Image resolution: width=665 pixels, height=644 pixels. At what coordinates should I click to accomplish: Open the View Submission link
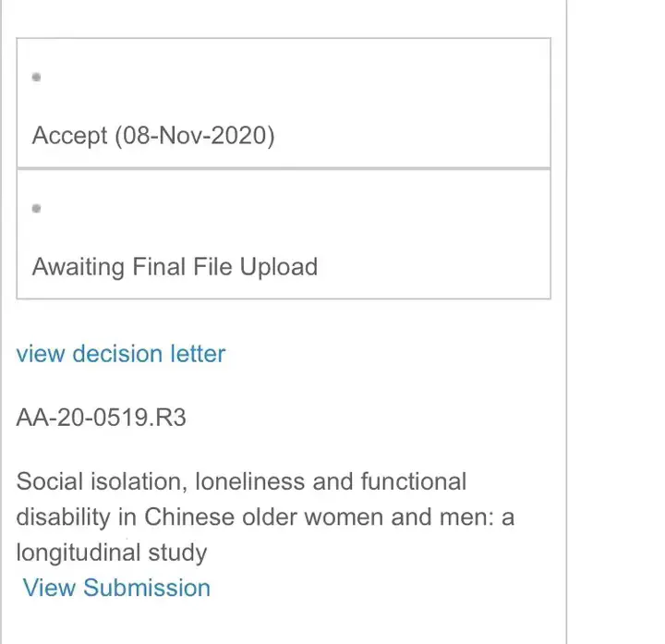coord(116,588)
